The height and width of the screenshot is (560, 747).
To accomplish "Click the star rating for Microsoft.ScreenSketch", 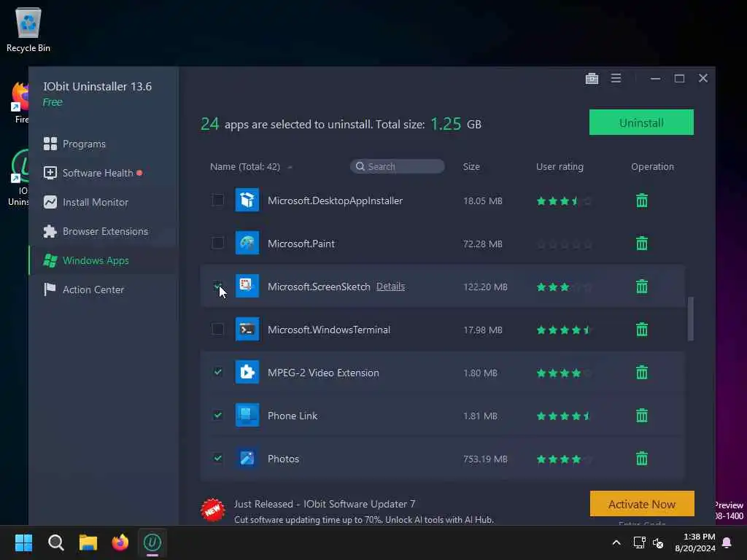I will click(564, 287).
